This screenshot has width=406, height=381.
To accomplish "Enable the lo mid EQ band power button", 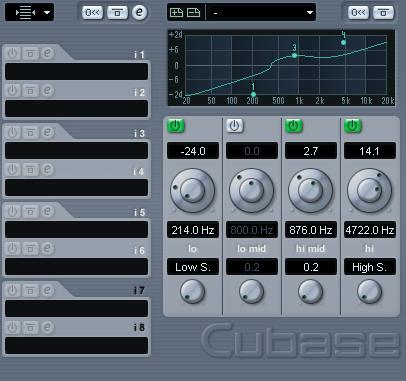I will 235,126.
